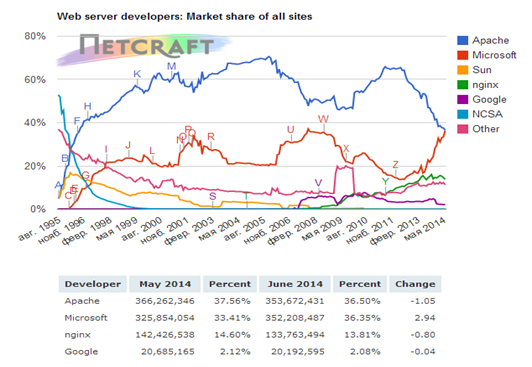Screen dimensions: 532x367
Task: Click annotation marker U on red line
Action: coord(290,130)
